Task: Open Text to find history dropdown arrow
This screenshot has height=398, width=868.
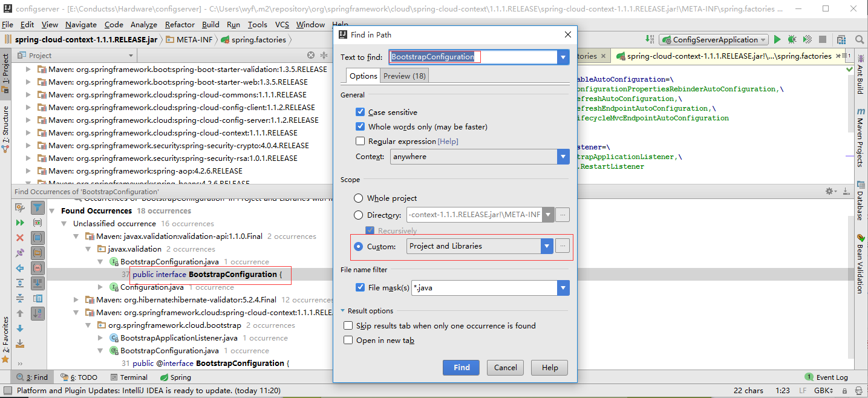Action: tap(564, 57)
